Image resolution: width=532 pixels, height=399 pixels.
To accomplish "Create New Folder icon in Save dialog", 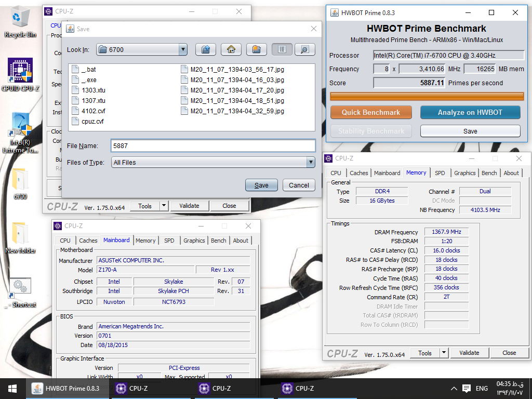I will (x=257, y=49).
